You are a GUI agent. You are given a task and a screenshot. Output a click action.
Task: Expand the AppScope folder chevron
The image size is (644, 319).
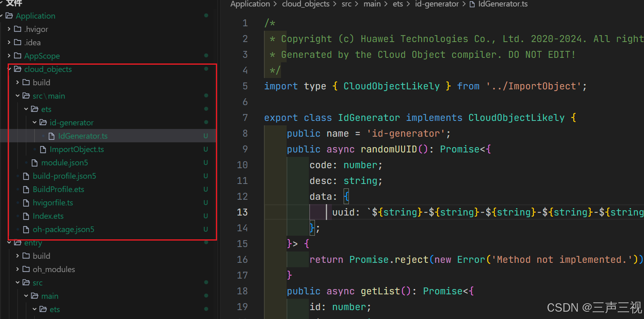point(9,56)
